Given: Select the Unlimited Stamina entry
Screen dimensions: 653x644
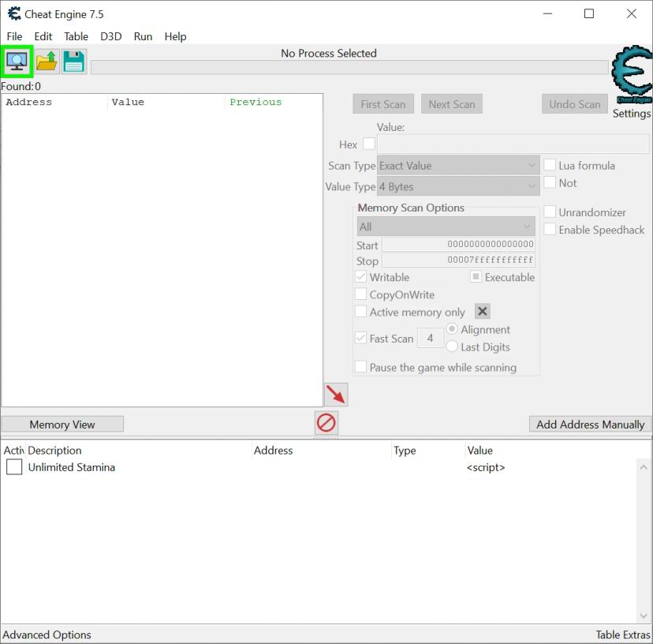Looking at the screenshot, I should (72, 467).
